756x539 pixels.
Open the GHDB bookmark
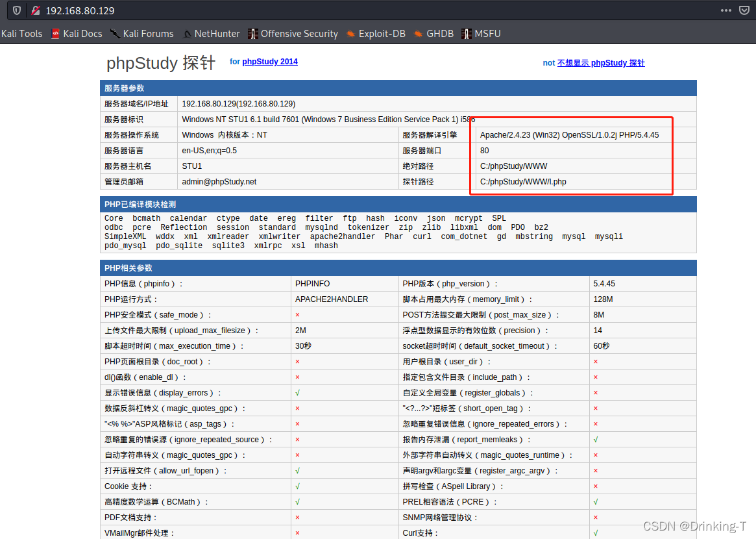434,33
